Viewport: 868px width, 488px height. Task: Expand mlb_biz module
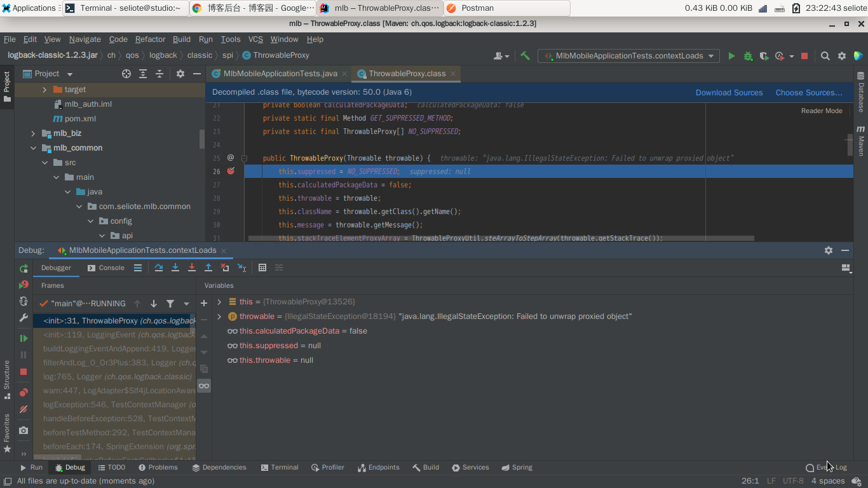click(x=33, y=133)
